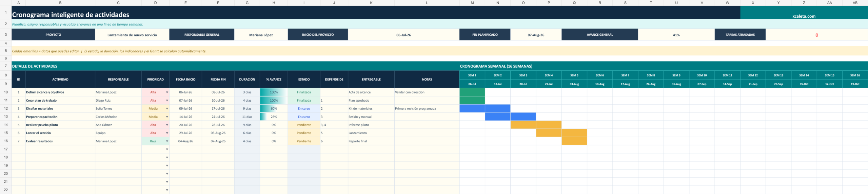Select column header A
The image size is (868, 194).
coord(18,3)
